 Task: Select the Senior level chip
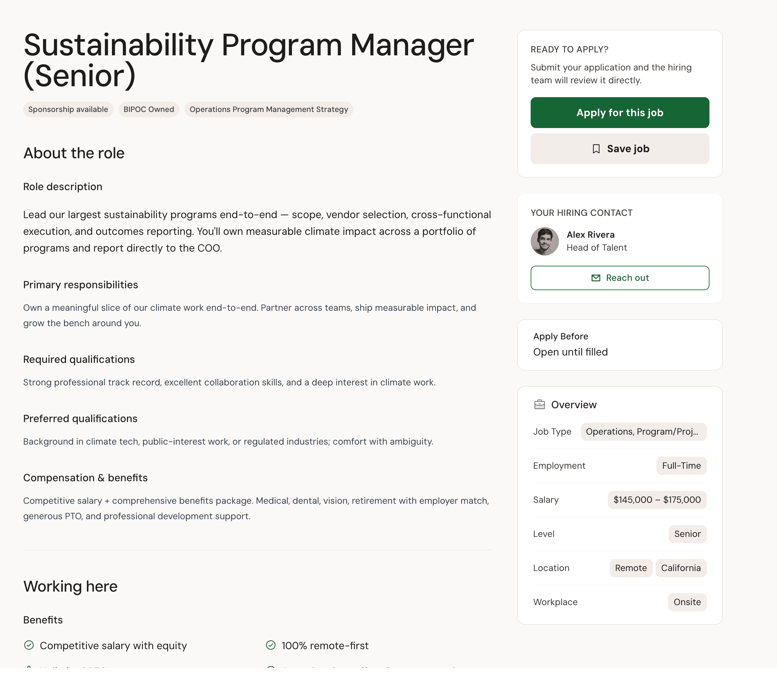[687, 534]
